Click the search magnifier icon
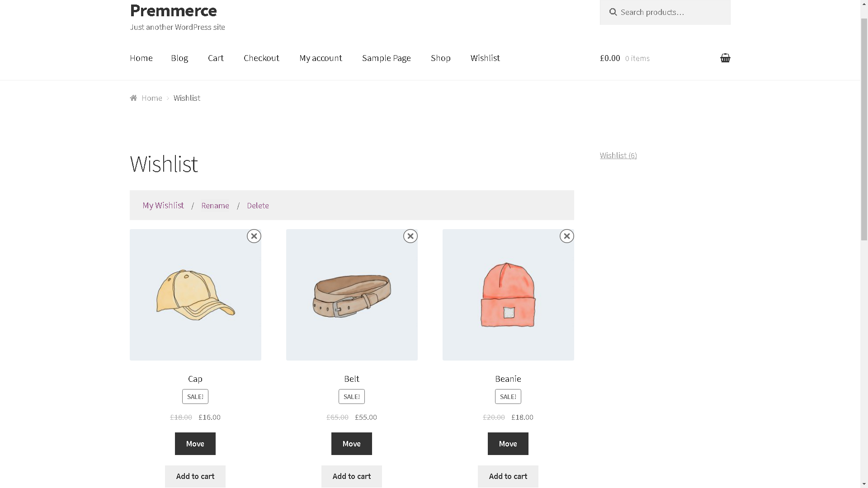This screenshot has width=868, height=488. (613, 12)
